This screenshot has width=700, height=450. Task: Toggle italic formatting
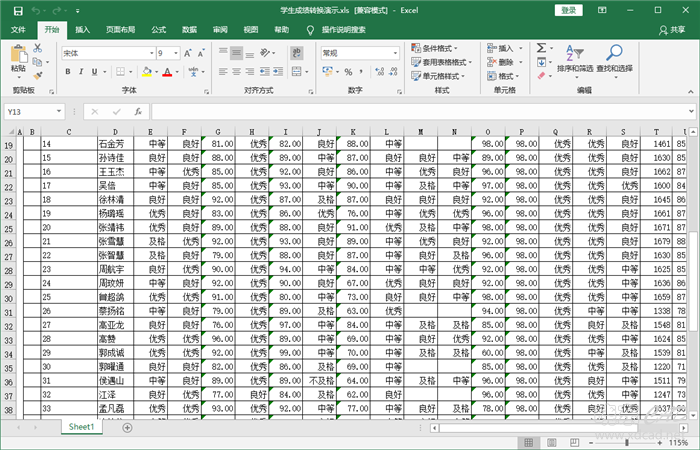[81, 71]
